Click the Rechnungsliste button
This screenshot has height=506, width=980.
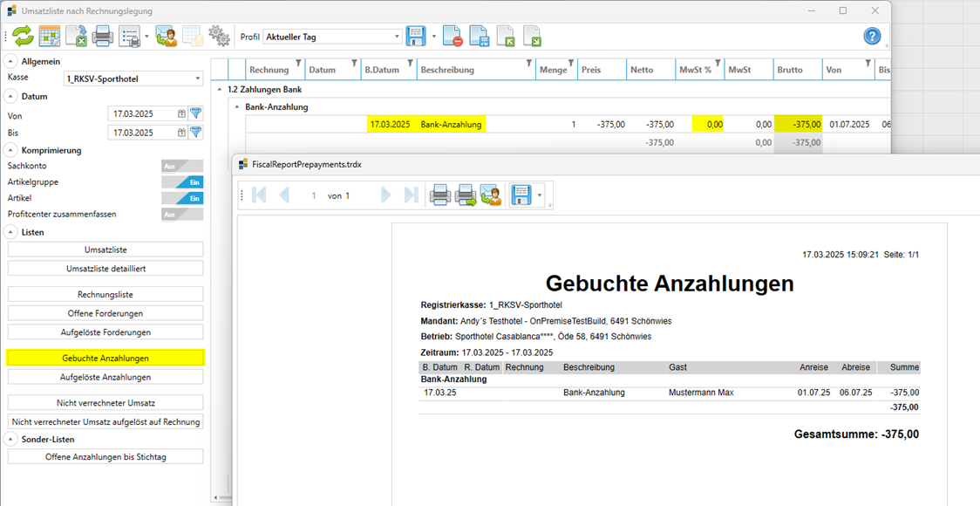point(105,294)
